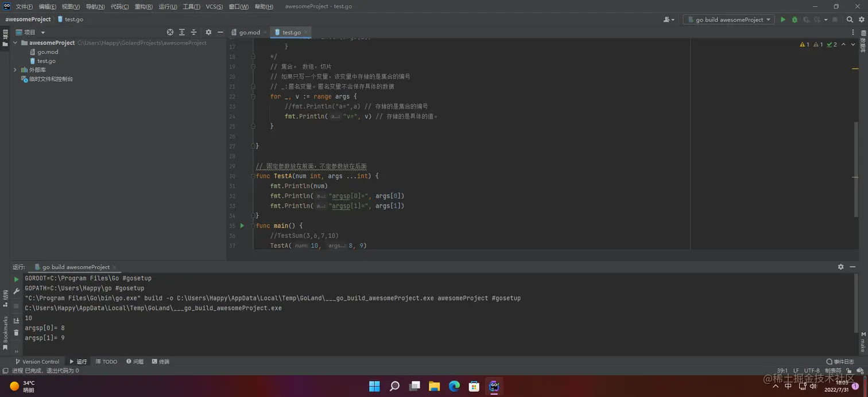This screenshot has width=868, height=397.
Task: Open IDE settings gear in top toolbar
Action: click(x=861, y=20)
